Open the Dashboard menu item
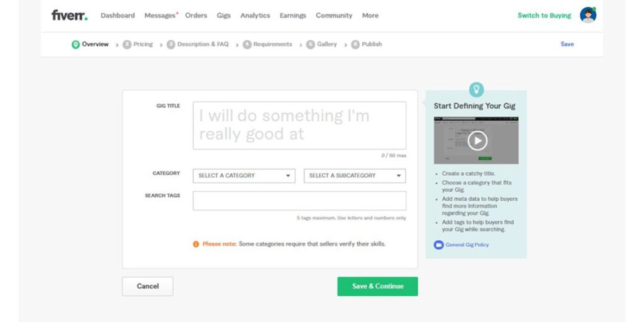This screenshot has width=644, height=322. [118, 16]
